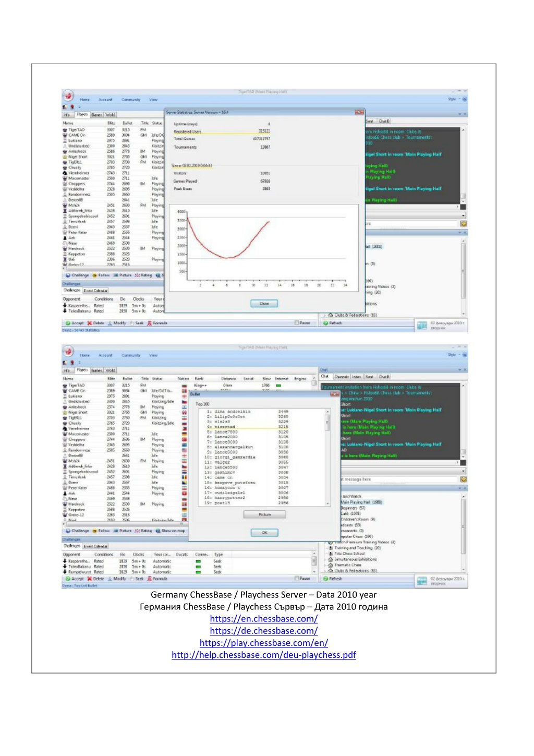The height and width of the screenshot is (756, 534).
Task: Toggle Pause checkbox in upper screenshot
Action: click(297, 323)
